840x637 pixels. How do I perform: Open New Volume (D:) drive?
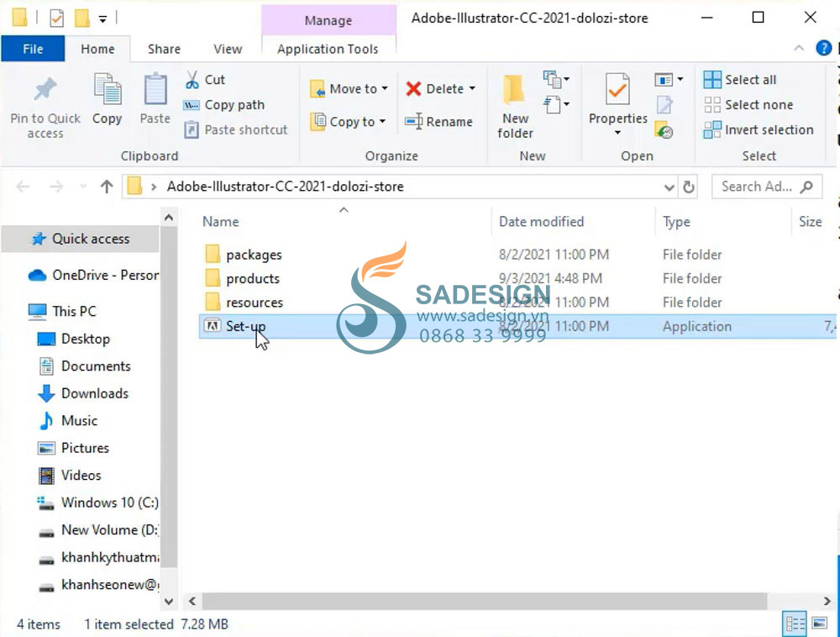pos(98,529)
